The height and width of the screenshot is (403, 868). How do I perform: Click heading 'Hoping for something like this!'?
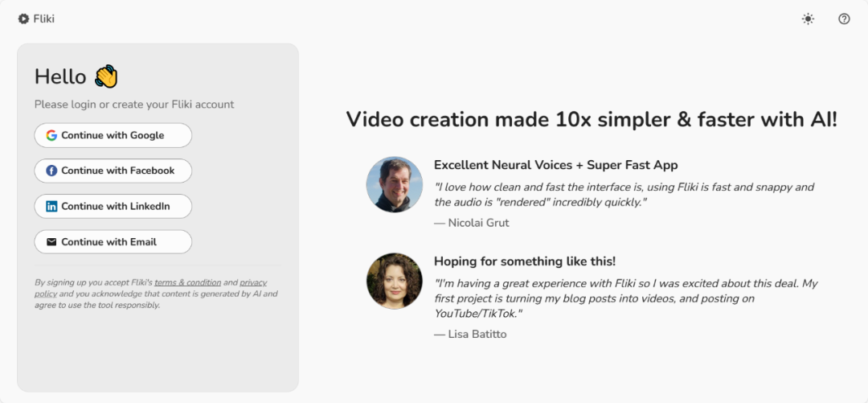(x=525, y=261)
